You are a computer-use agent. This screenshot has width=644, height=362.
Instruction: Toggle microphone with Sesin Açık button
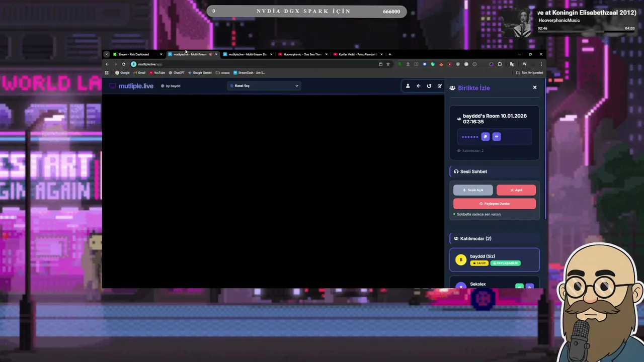[x=473, y=190]
